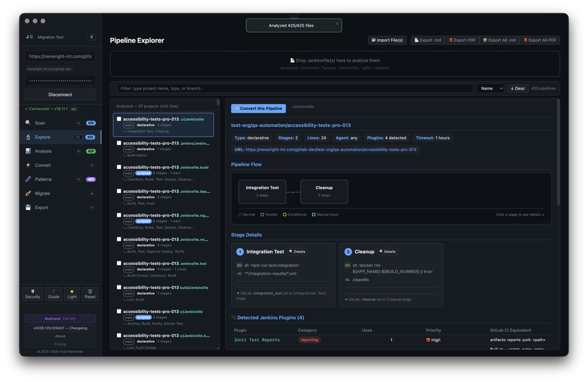Click the stage number 2 badge
Image resolution: width=588 pixels, height=382 pixels.
(348, 252)
